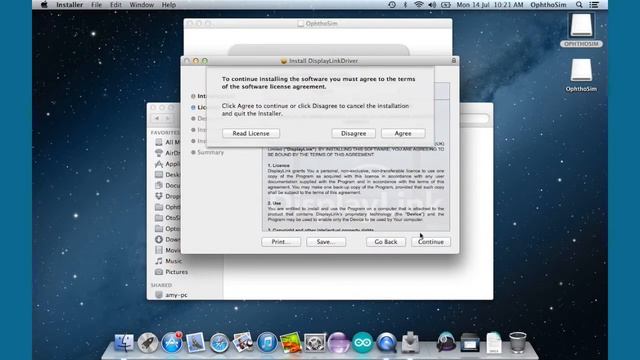Select All My Files in the Finder sidebar
The height and width of the screenshot is (360, 640).
[167, 142]
